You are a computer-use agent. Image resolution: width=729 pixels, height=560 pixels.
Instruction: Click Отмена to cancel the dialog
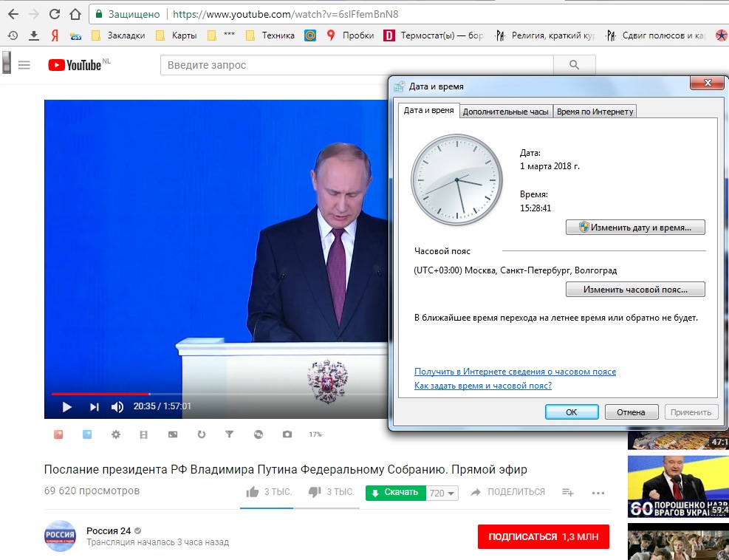click(631, 412)
